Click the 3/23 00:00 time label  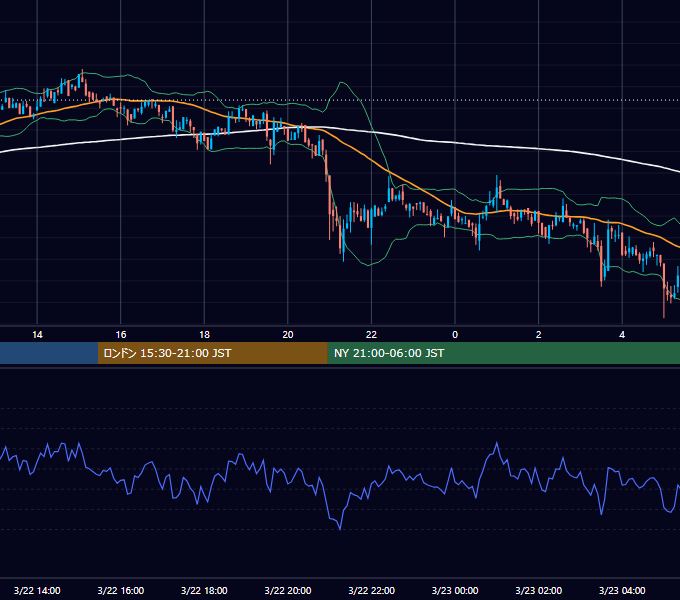[x=455, y=590]
